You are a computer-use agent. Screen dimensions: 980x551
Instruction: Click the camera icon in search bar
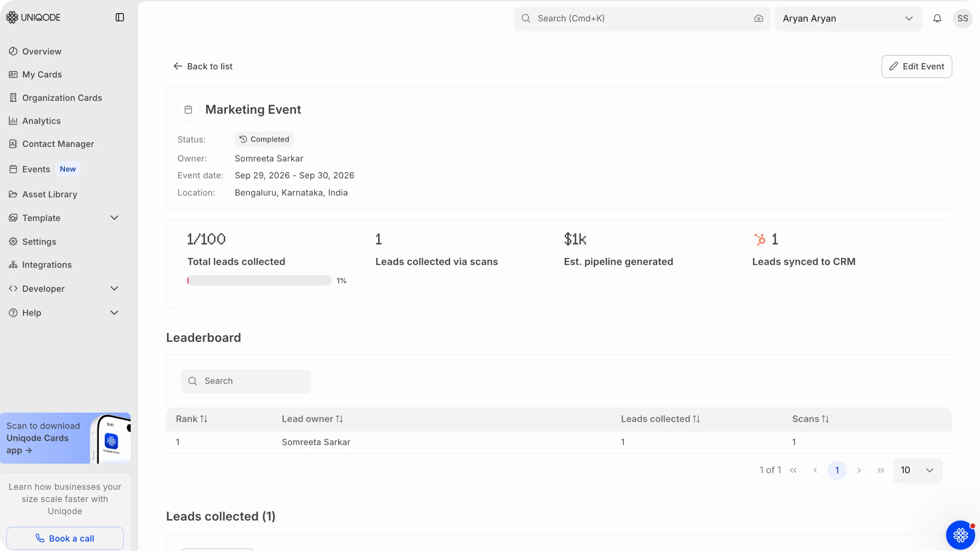(x=759, y=18)
